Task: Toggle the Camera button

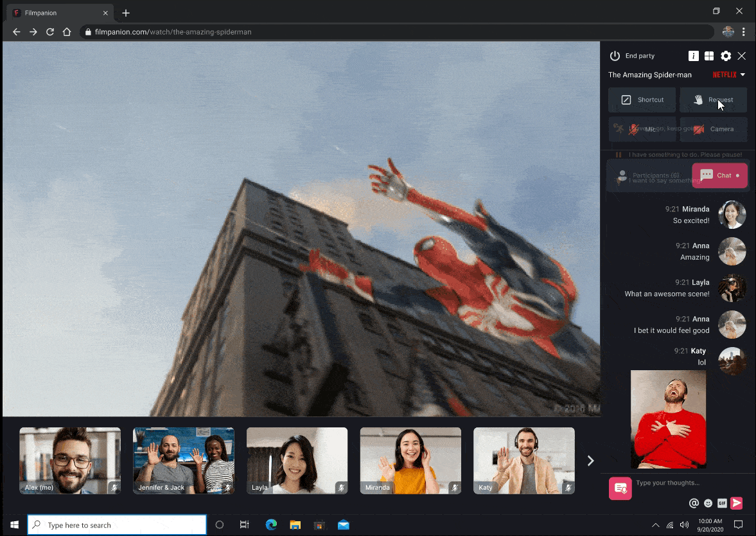Action: 713,129
